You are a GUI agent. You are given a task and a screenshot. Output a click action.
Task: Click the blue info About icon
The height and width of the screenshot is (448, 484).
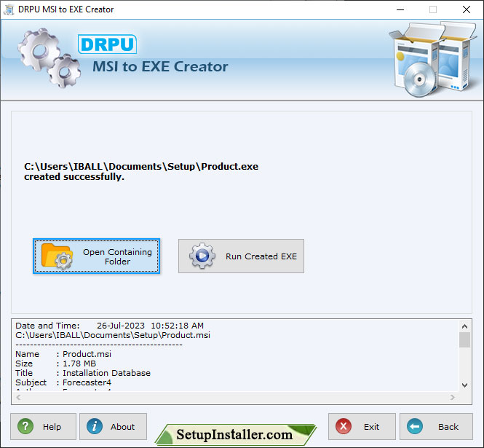(95, 426)
